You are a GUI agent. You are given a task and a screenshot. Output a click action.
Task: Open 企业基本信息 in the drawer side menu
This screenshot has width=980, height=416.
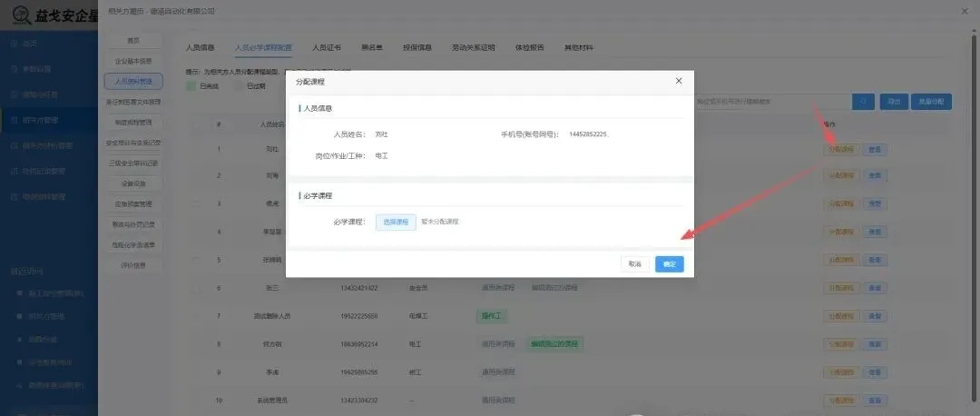[x=133, y=61]
